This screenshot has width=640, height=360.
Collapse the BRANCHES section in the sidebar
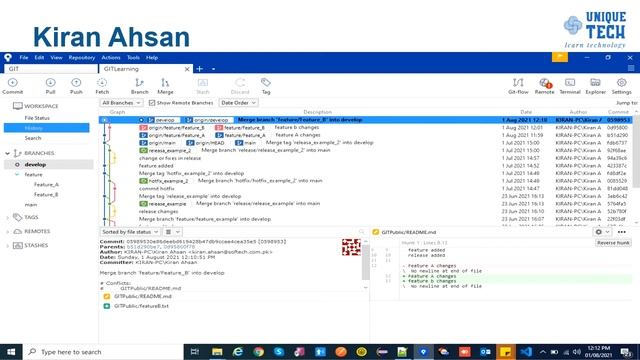pos(7,153)
